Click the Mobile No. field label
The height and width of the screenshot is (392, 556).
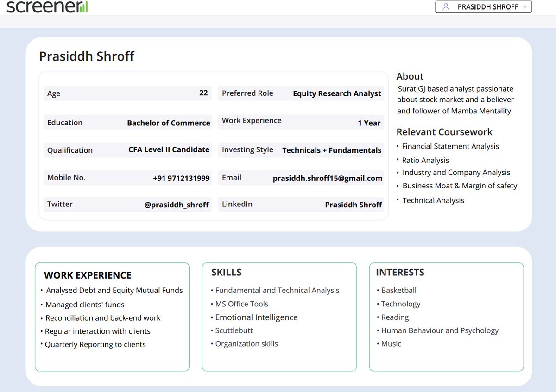[x=66, y=177]
